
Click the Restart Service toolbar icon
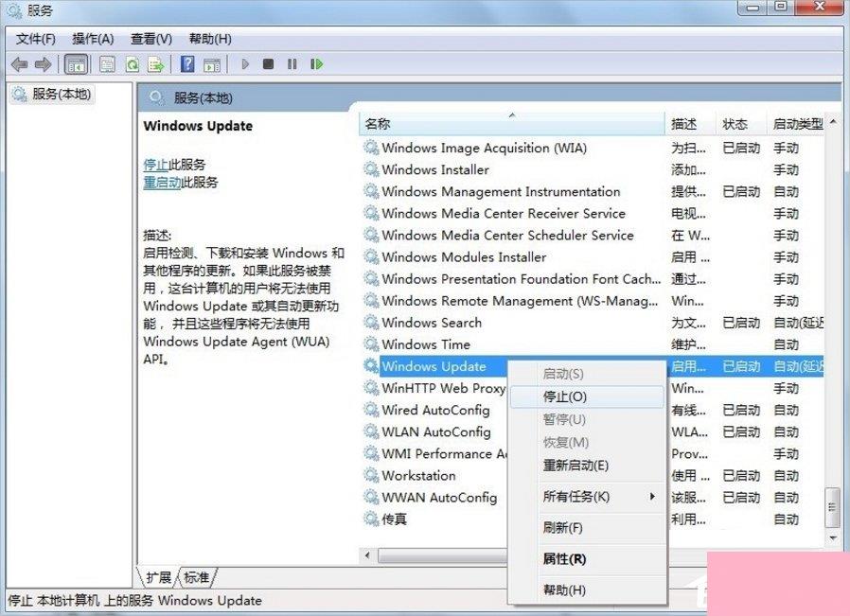(x=316, y=64)
